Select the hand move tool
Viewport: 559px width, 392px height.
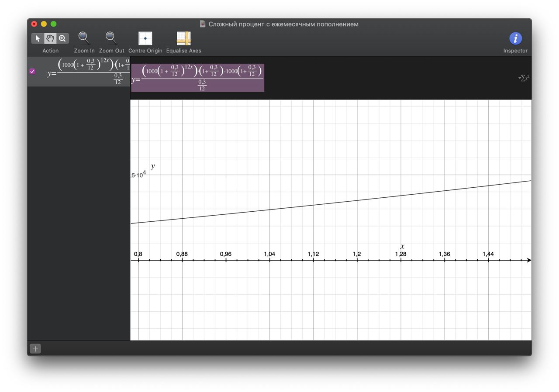click(50, 38)
